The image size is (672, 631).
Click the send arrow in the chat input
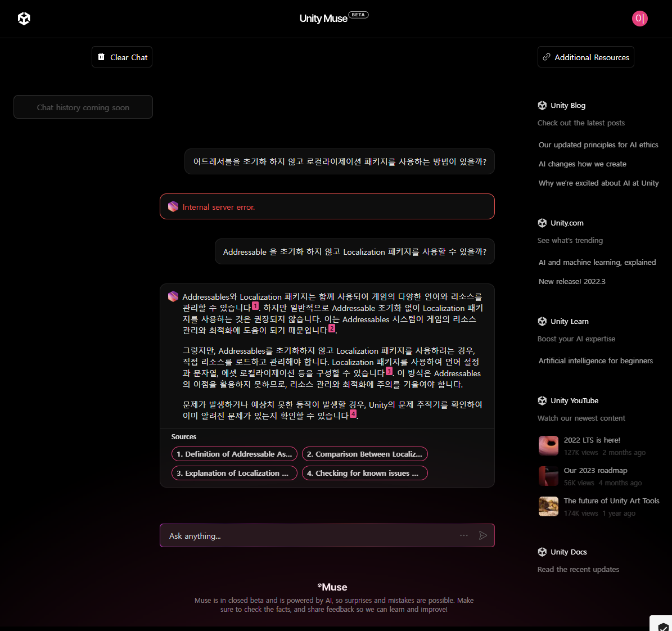point(483,535)
